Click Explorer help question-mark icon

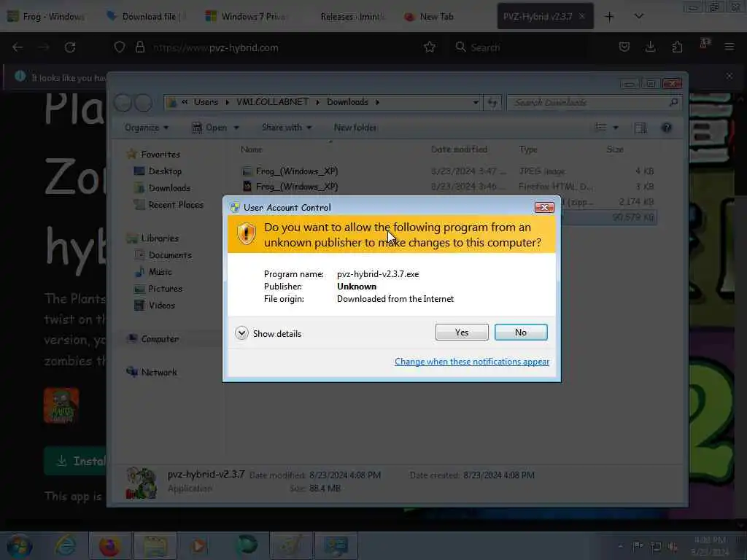667,128
